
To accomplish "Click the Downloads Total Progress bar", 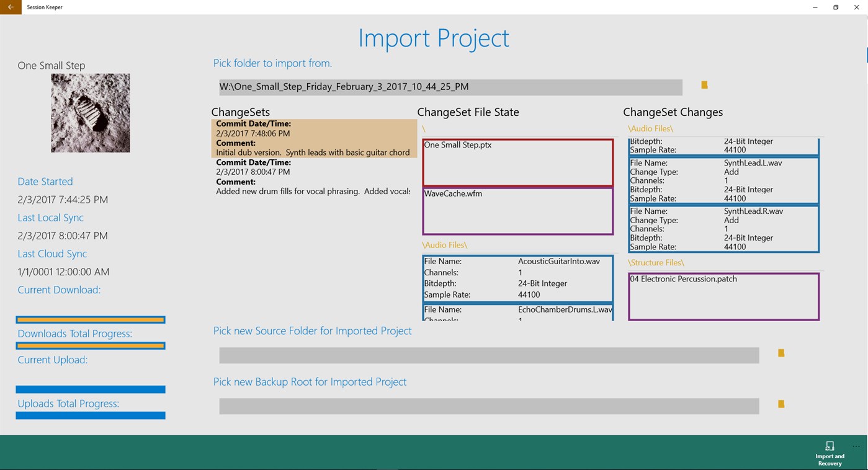I will coord(91,345).
